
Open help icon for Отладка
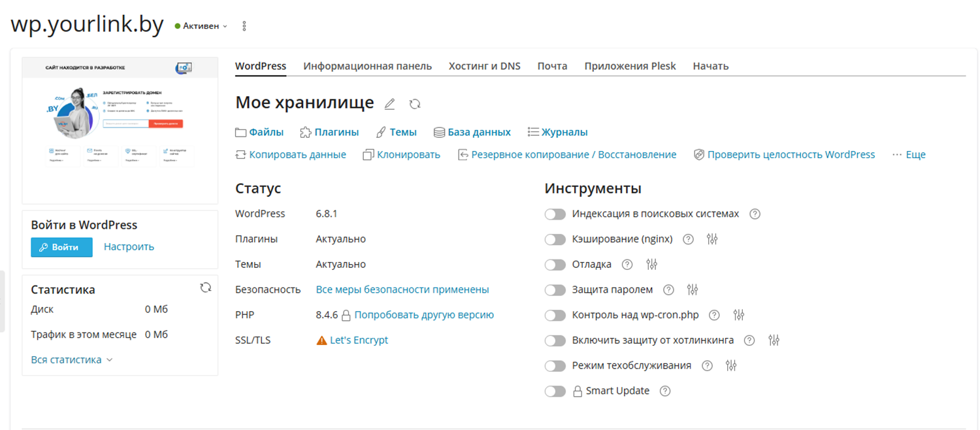click(627, 265)
